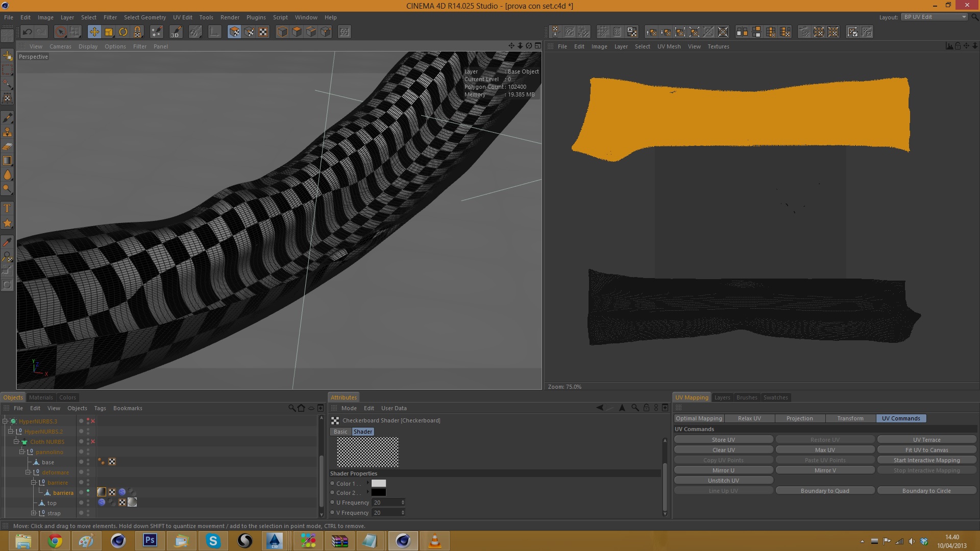Select the Text tool in the left sidebar
The image size is (980, 551).
(x=7, y=208)
